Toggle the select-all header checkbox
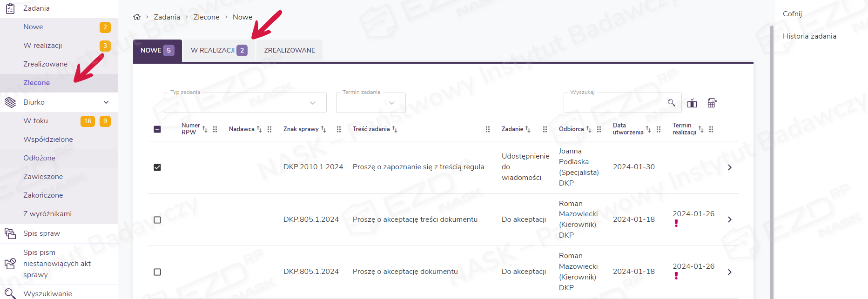 click(157, 129)
